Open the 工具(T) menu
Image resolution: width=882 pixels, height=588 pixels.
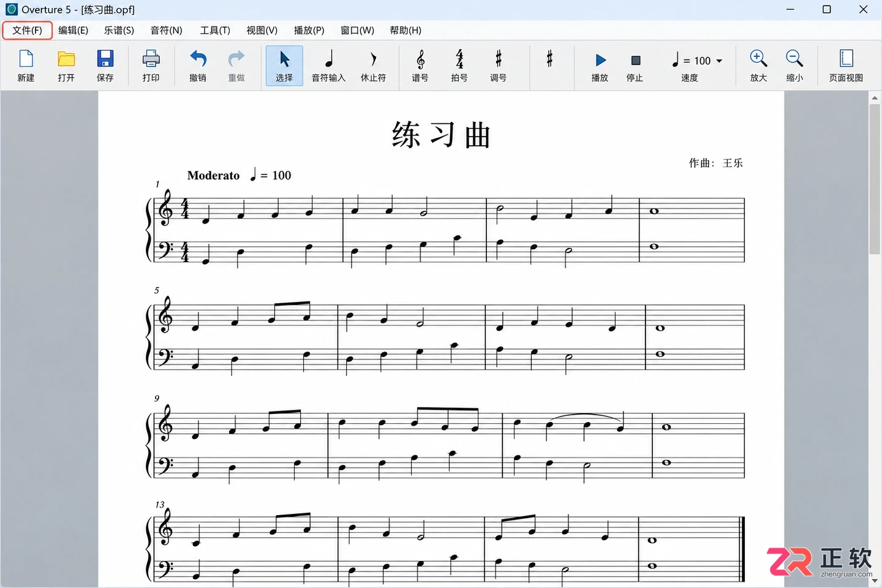[x=215, y=30]
